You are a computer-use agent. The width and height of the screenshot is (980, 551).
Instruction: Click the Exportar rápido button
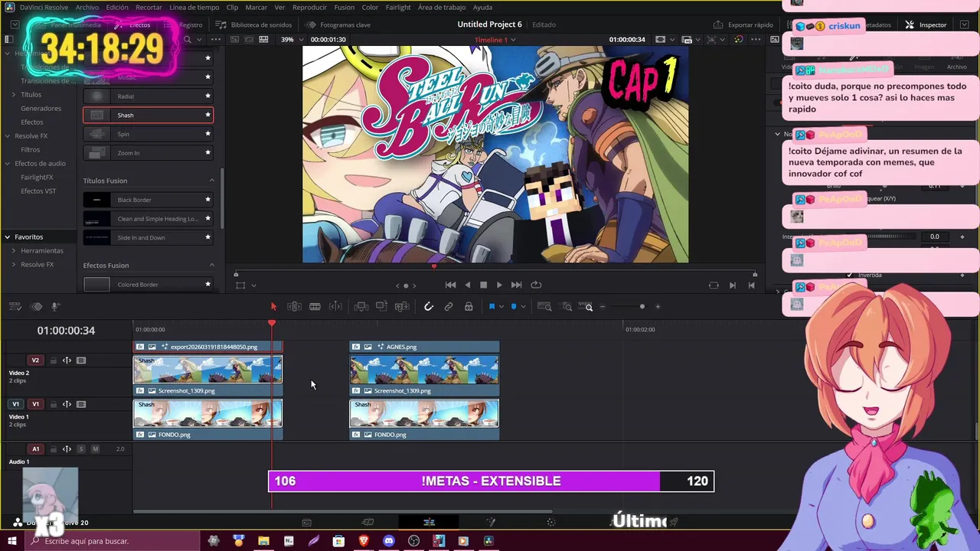point(744,24)
